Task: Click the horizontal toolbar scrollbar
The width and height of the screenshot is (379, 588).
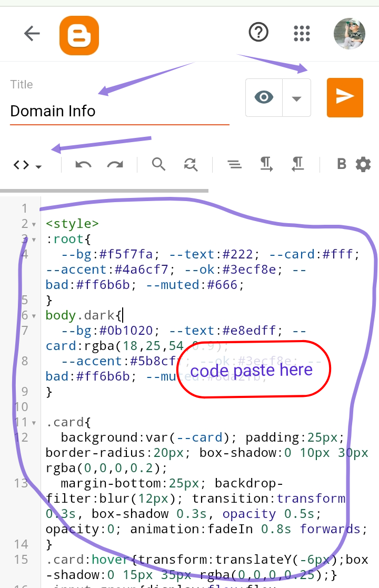Action: pyautogui.click(x=104, y=191)
